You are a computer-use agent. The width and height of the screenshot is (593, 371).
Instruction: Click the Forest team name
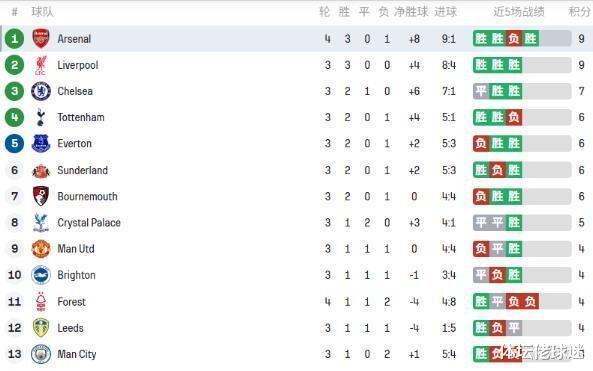point(71,302)
